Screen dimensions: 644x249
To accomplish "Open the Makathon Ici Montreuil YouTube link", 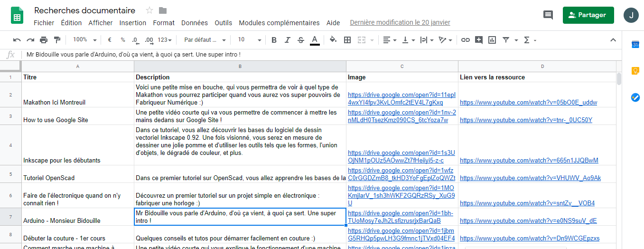I will (528, 102).
